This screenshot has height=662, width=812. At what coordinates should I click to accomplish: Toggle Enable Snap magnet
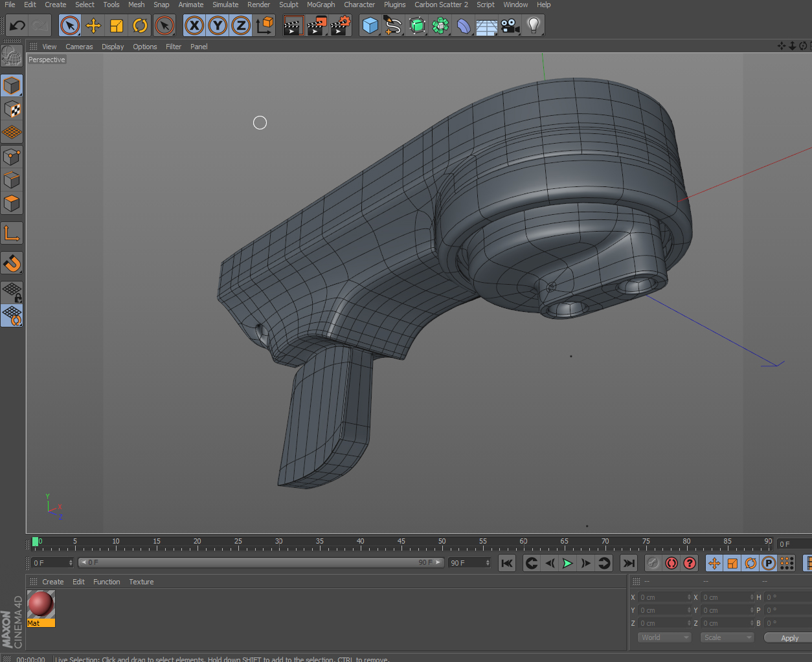[12, 263]
